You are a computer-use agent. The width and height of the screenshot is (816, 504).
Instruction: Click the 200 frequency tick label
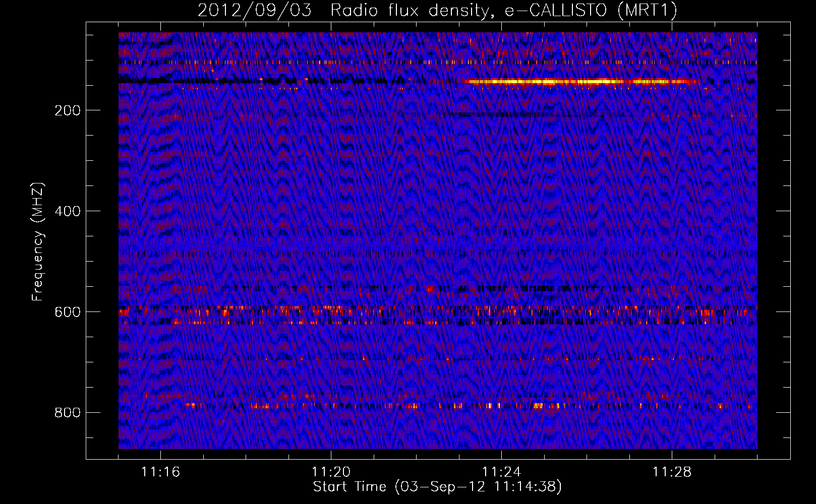[68, 110]
